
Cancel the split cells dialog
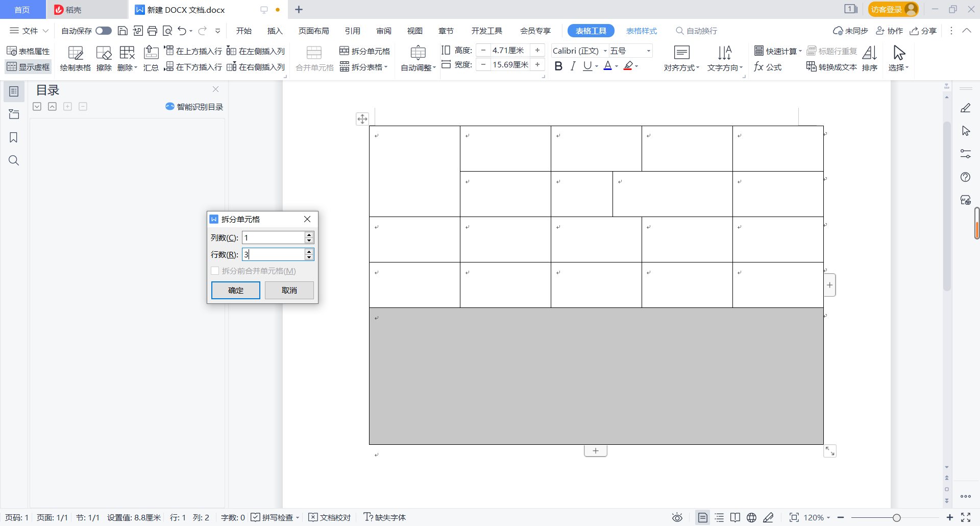point(289,290)
